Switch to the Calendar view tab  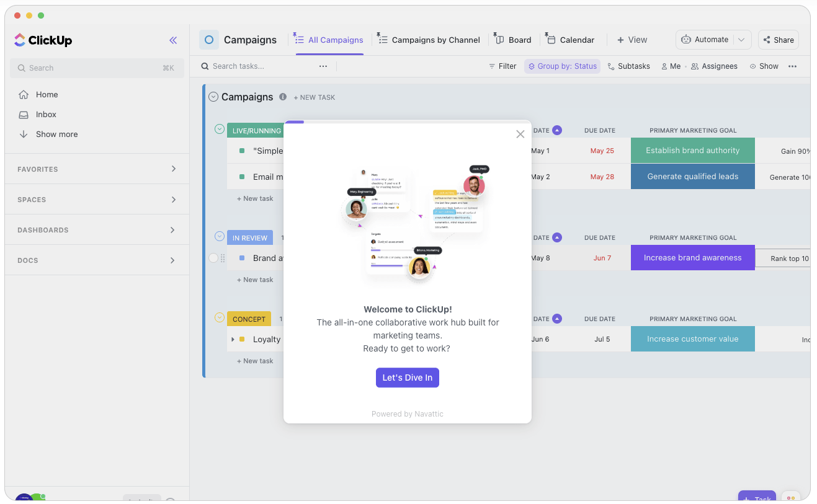click(570, 40)
